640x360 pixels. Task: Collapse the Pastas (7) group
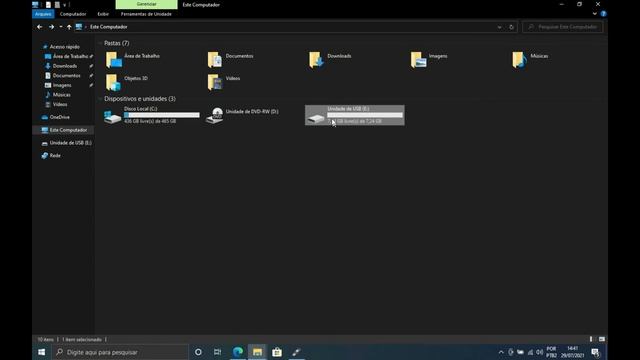[x=100, y=43]
